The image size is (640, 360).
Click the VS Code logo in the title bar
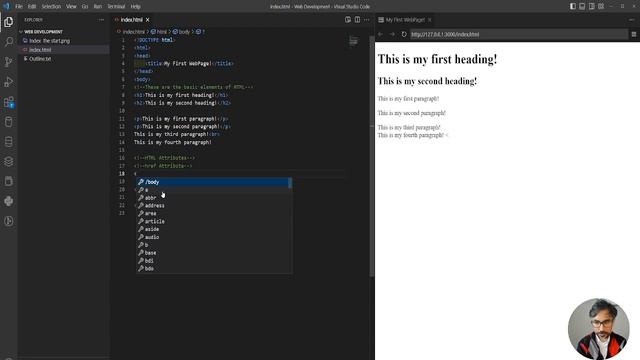(6, 6)
